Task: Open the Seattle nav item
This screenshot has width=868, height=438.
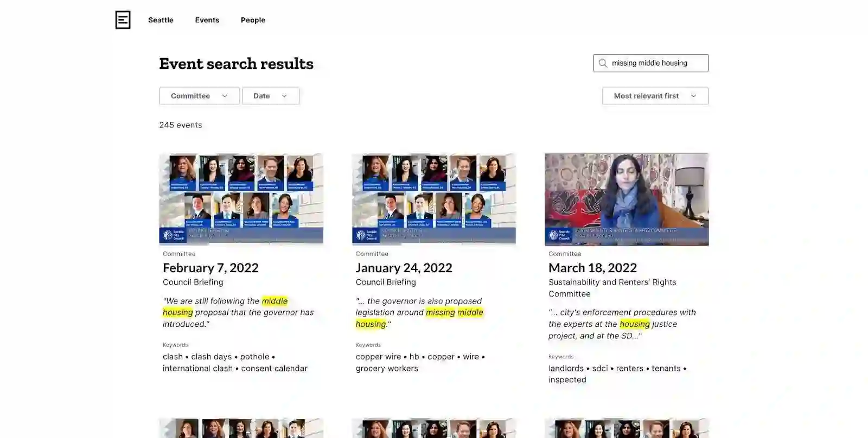Action: [x=161, y=20]
